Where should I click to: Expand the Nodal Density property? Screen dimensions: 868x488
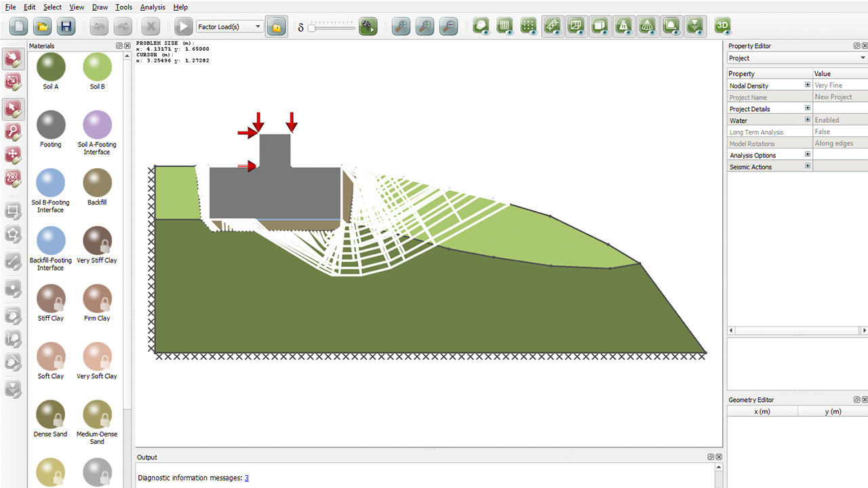(807, 85)
